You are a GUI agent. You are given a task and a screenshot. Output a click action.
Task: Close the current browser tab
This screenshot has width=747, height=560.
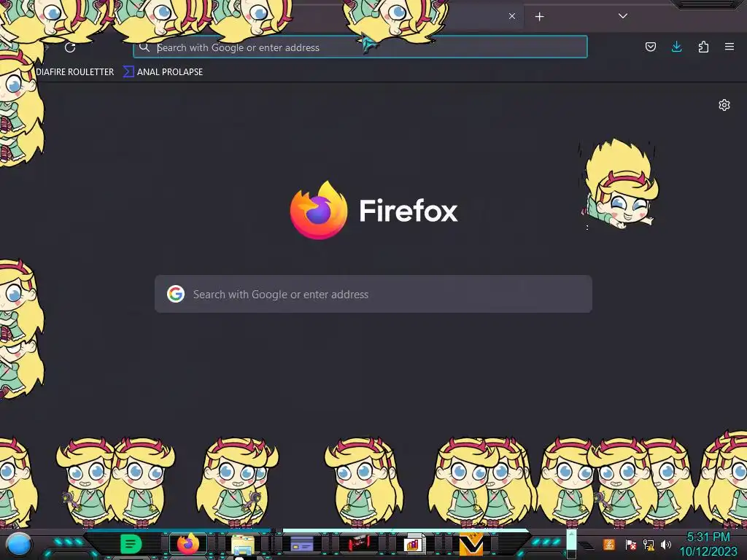click(x=512, y=16)
